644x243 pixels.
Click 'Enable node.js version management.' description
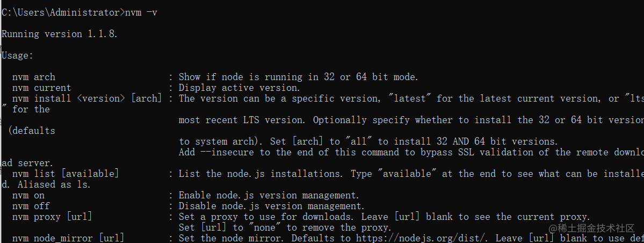click(269, 195)
